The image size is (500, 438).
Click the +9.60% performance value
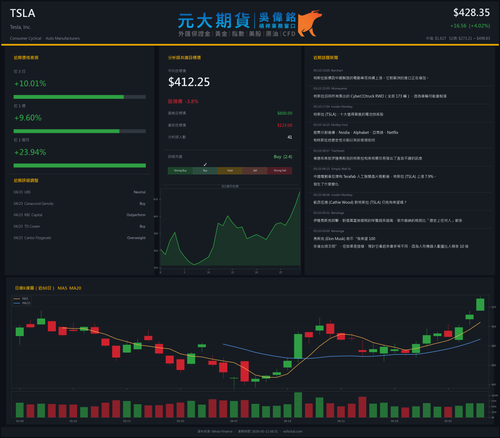(x=28, y=118)
